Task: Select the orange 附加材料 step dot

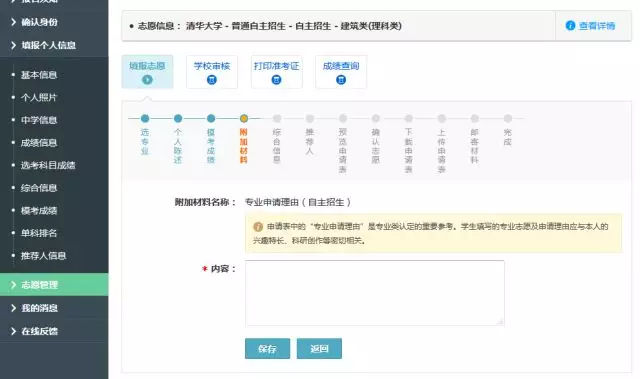Action: [x=244, y=118]
